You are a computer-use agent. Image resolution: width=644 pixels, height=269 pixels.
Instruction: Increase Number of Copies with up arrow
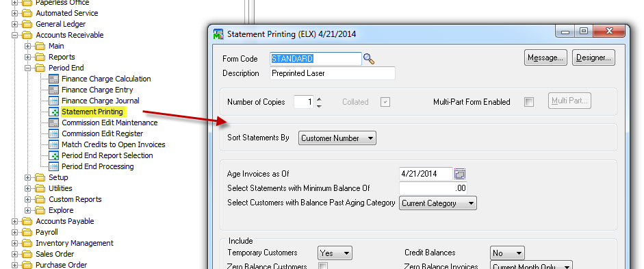(319, 99)
